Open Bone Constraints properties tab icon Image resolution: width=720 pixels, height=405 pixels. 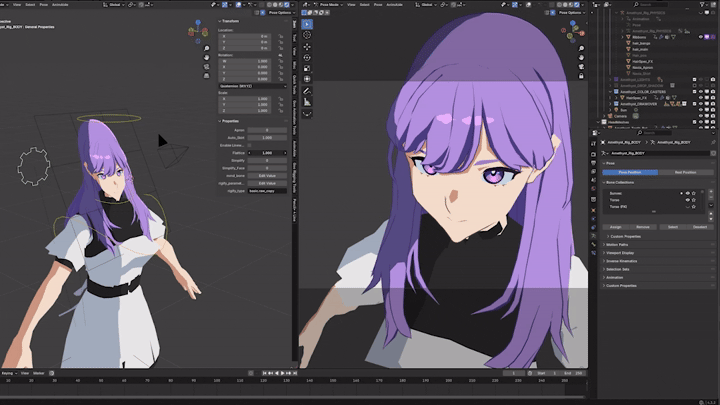click(x=593, y=253)
